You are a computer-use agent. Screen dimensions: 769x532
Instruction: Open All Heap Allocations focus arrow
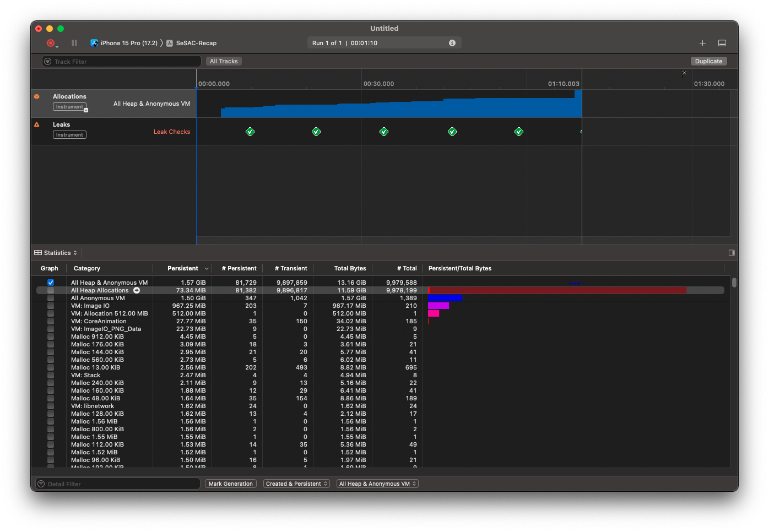pos(137,290)
